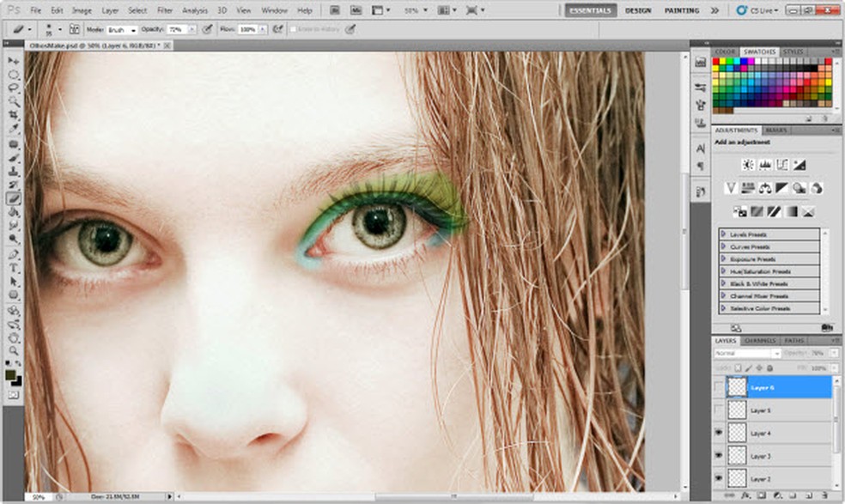Hide Layer 4 using its eye icon
Screen dimensions: 845x504
[x=720, y=433]
